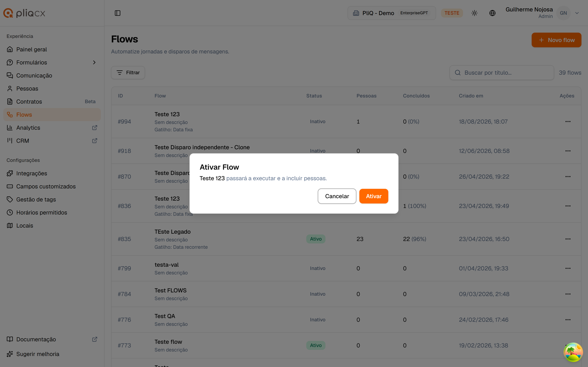Viewport: 588px width, 367px height.
Task: Open Analytics external link icon
Action: point(95,128)
